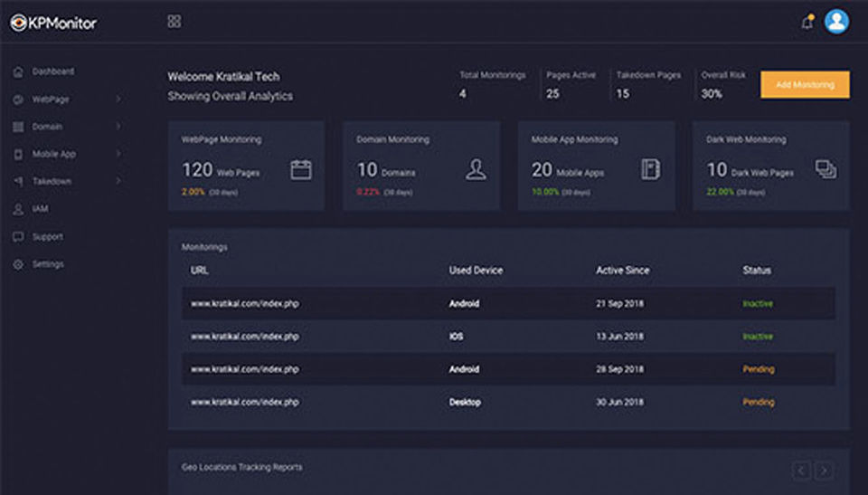Screen dimensions: 868x495
Task: Click the Overall Risk stat
Action: coord(723,84)
